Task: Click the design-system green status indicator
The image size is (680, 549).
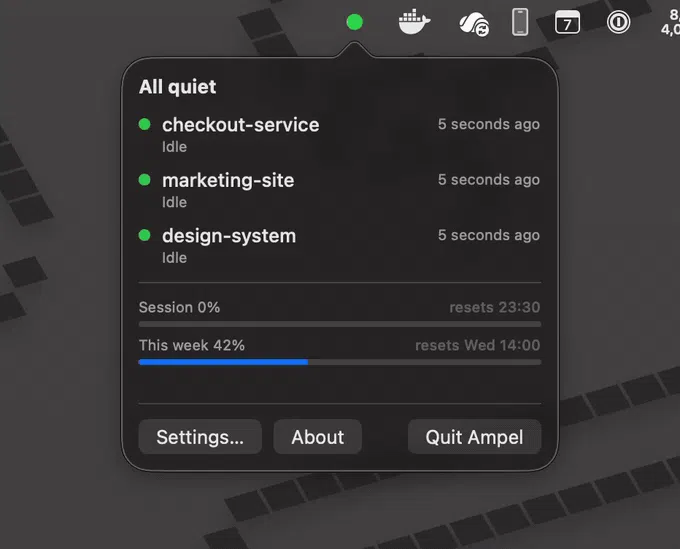Action: pyautogui.click(x=144, y=235)
